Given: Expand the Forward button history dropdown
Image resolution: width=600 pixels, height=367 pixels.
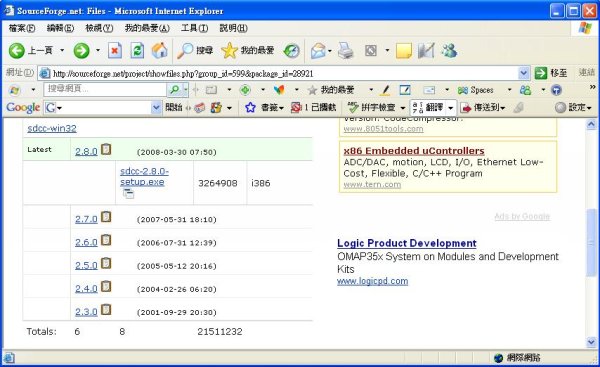Looking at the screenshot, I should click(98, 51).
